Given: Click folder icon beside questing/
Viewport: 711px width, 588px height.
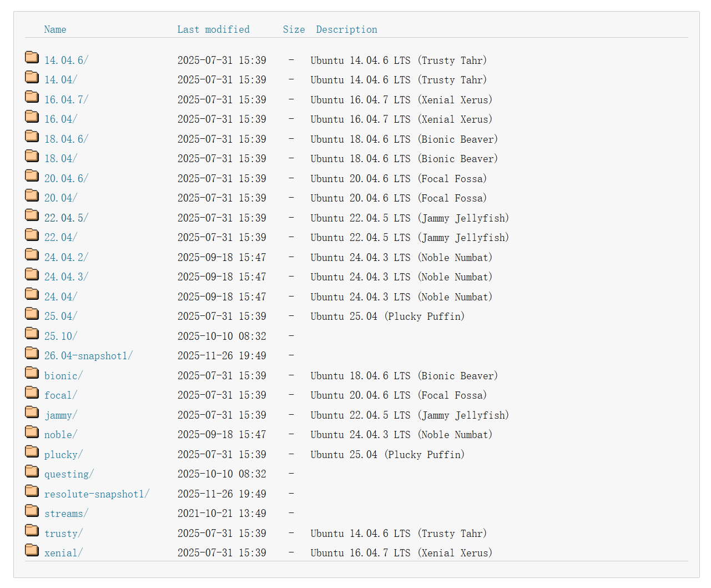Looking at the screenshot, I should tap(32, 471).
